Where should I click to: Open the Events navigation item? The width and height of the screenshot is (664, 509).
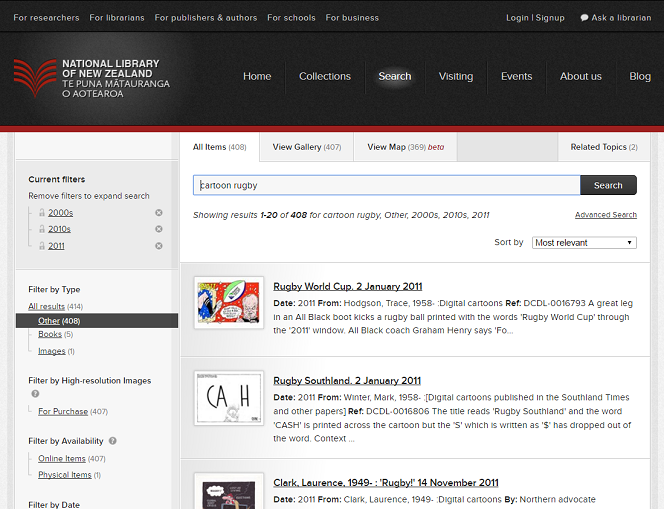click(516, 77)
